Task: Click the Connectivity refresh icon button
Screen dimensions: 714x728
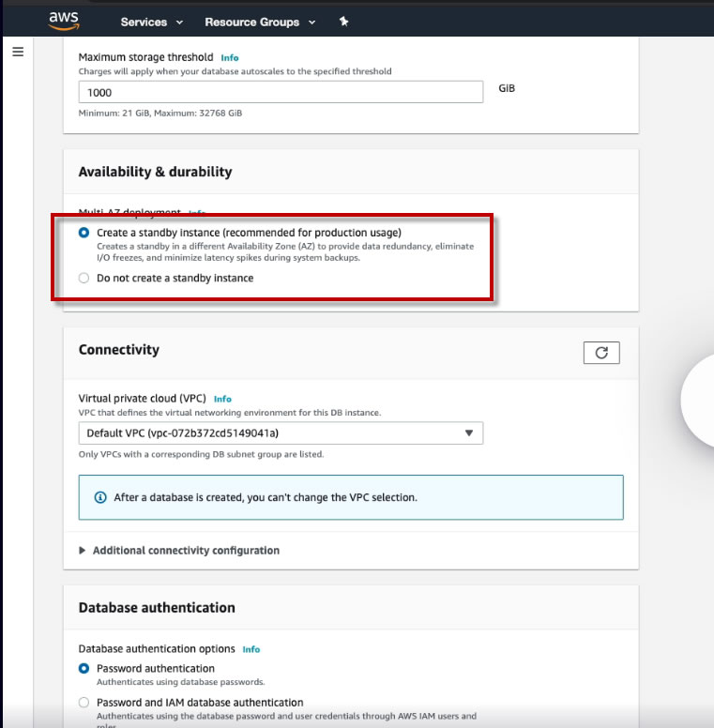Action: [601, 353]
